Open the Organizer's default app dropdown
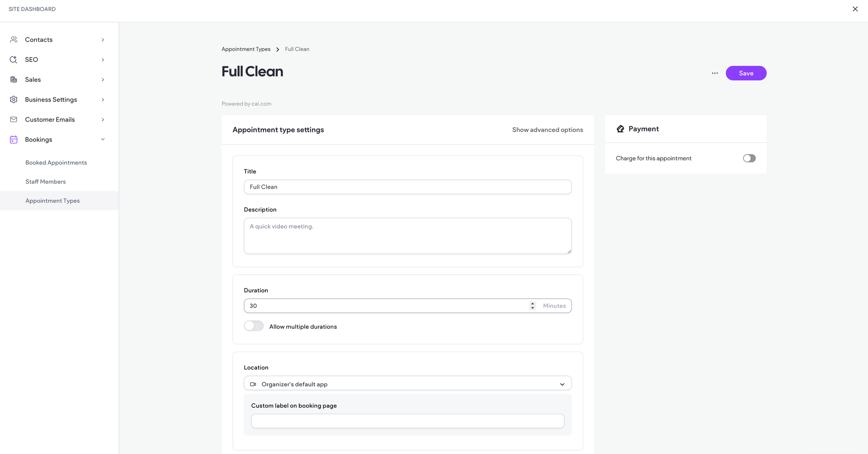This screenshot has width=868, height=454. (x=562, y=384)
